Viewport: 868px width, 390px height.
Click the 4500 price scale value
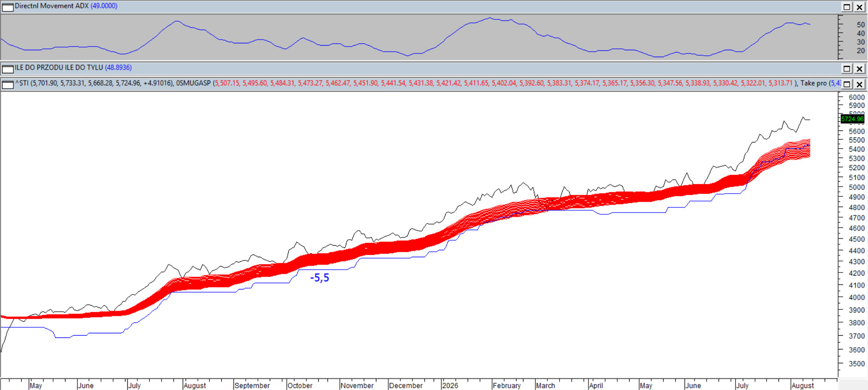click(856, 239)
